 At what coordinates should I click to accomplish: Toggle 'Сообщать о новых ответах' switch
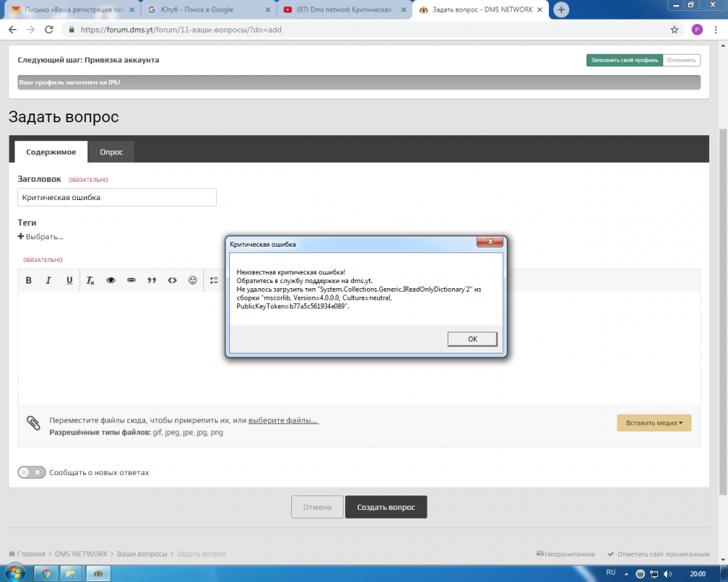point(32,472)
